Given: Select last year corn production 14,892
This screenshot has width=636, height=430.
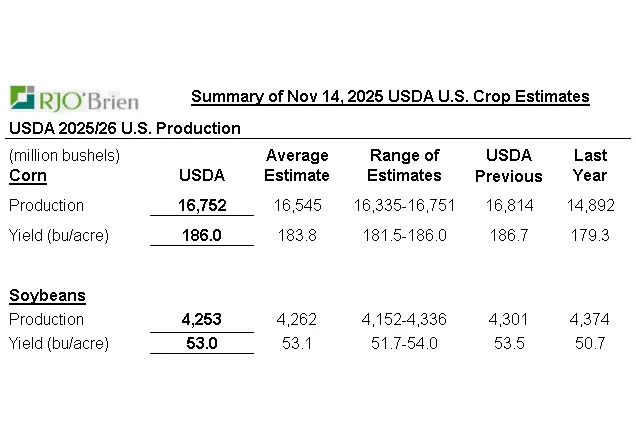Looking at the screenshot, I should pos(590,205).
